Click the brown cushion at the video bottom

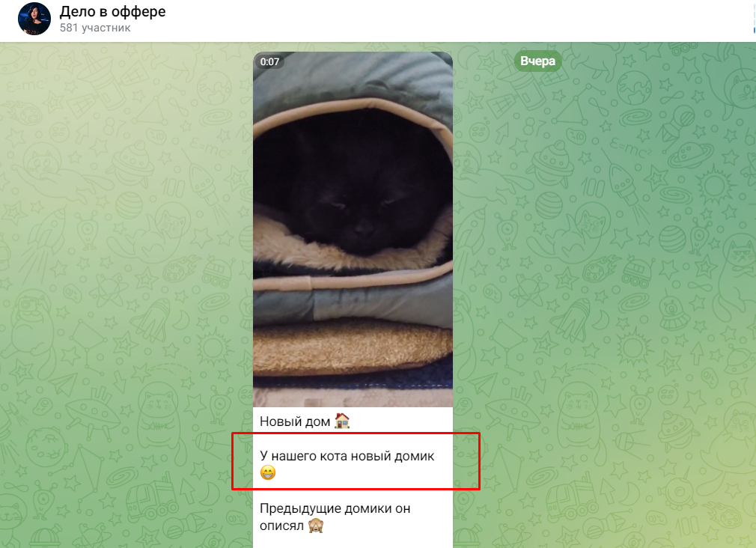coord(353,347)
